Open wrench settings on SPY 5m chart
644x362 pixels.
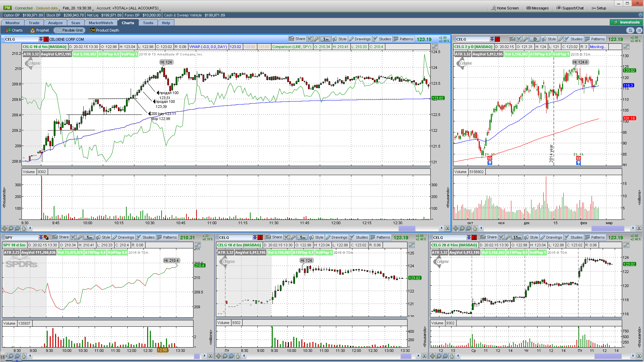click(80, 237)
